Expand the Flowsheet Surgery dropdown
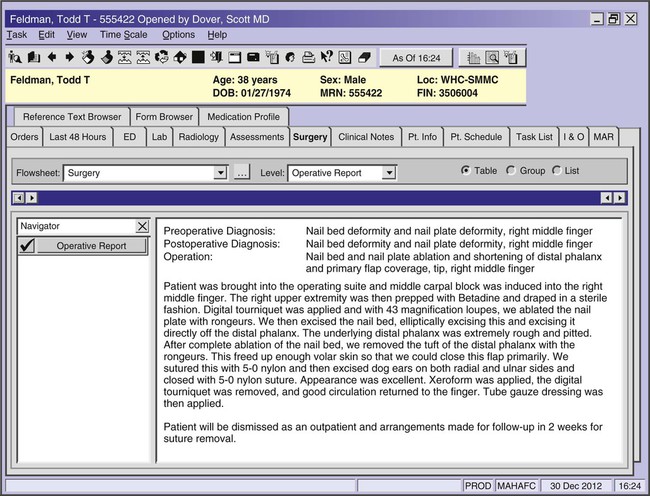Screen dimensions: 650x496 (221, 173)
